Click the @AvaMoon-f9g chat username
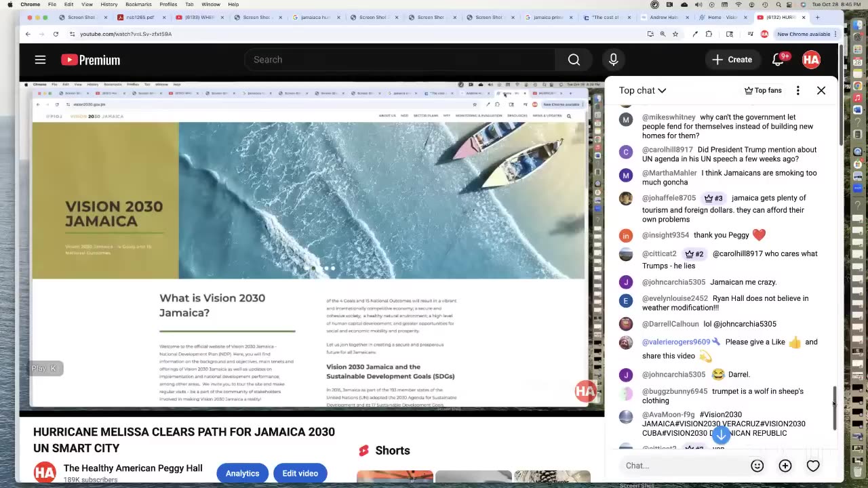This screenshot has width=868, height=488. pyautogui.click(x=668, y=415)
